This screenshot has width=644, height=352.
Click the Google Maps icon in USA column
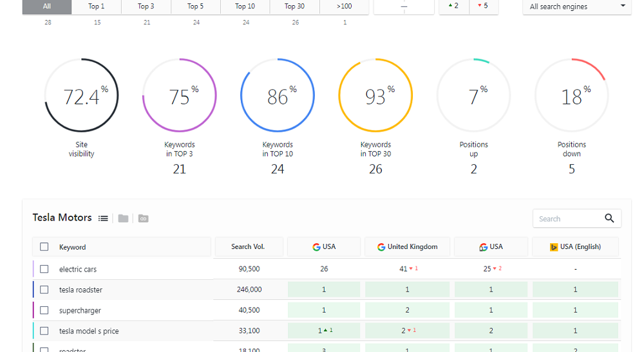483,246
